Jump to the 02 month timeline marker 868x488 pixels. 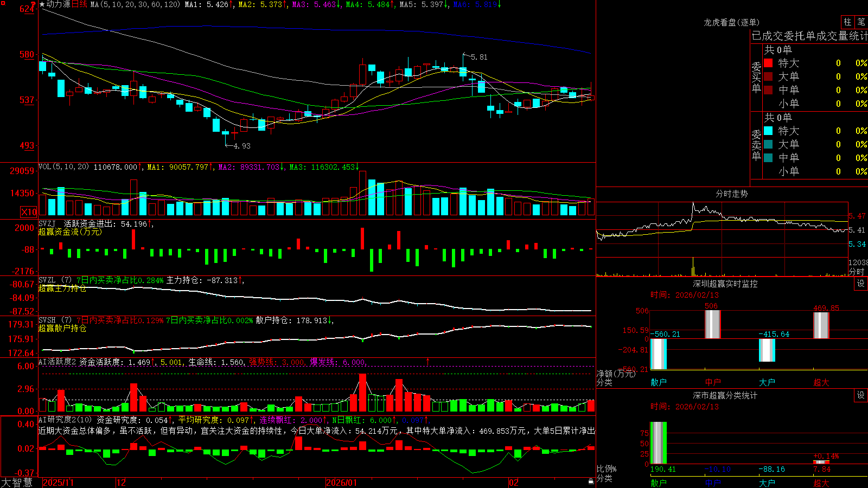coord(514,483)
